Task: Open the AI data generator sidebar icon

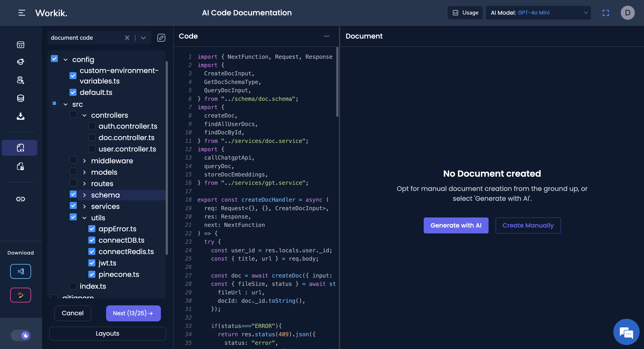Action: (21, 80)
